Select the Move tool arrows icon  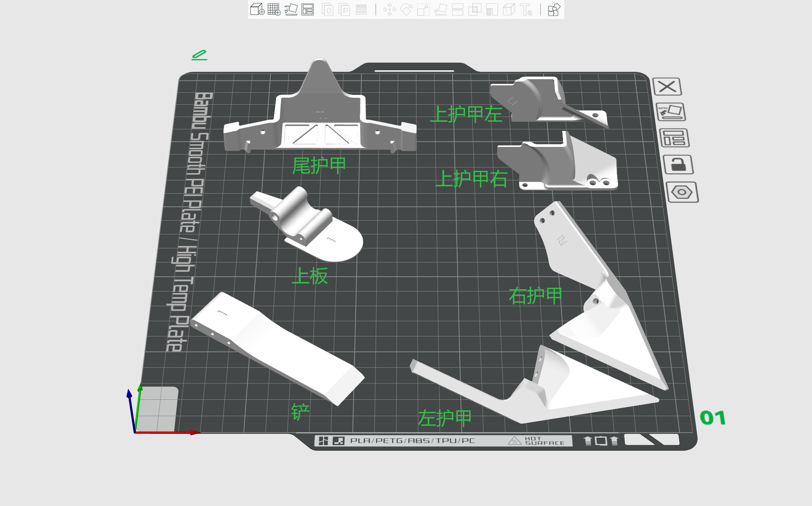coord(389,9)
